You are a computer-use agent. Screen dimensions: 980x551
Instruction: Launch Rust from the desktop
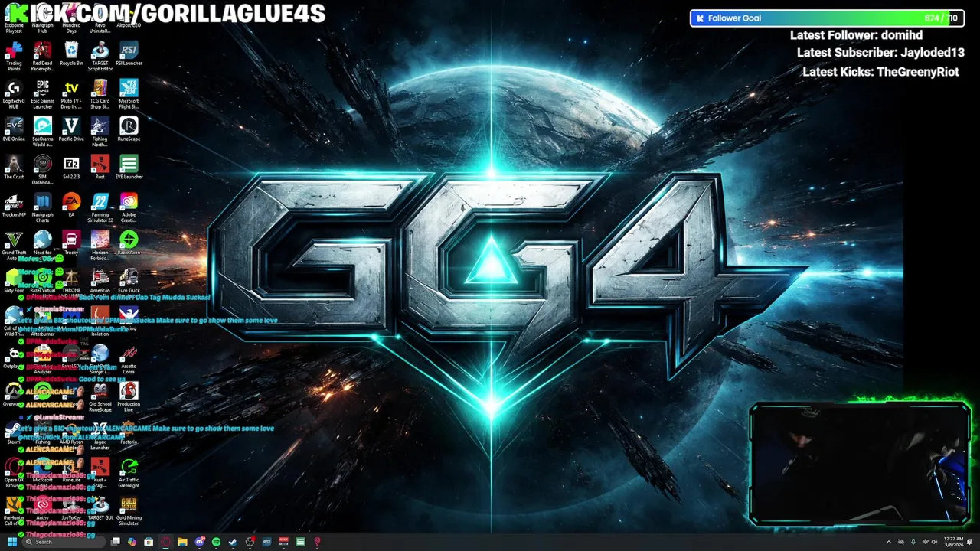pyautogui.click(x=100, y=167)
